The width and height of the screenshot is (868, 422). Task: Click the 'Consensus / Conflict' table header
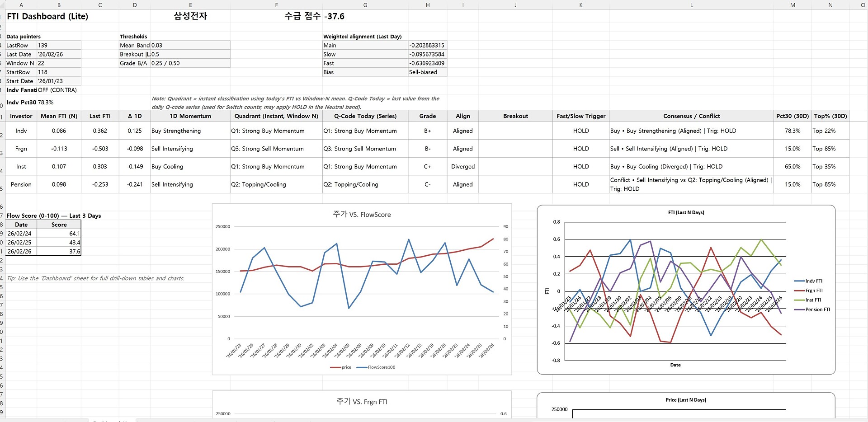coord(691,116)
